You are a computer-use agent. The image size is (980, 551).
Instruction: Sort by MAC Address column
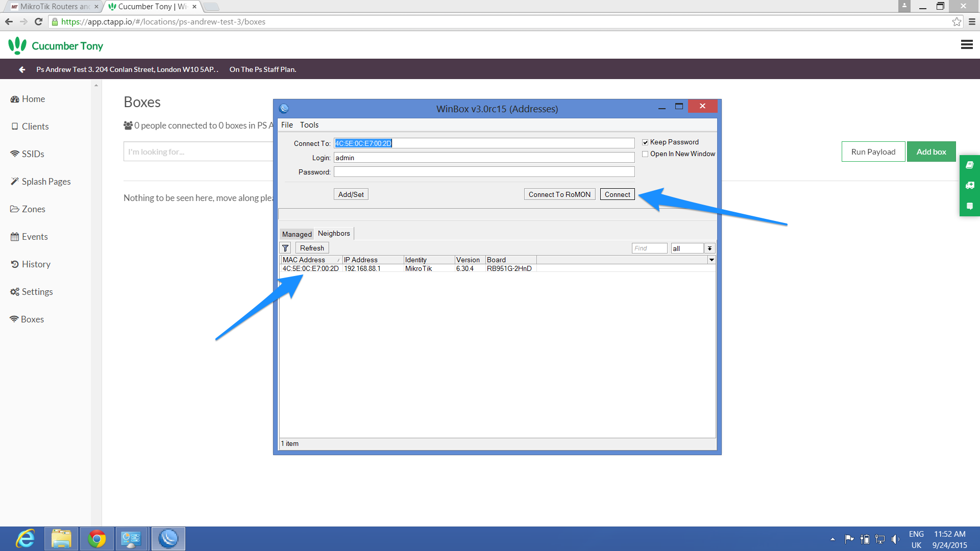[x=311, y=260]
